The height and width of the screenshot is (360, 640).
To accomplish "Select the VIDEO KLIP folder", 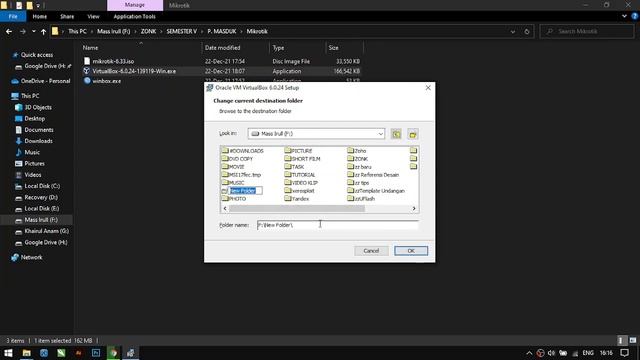I will click(301, 182).
